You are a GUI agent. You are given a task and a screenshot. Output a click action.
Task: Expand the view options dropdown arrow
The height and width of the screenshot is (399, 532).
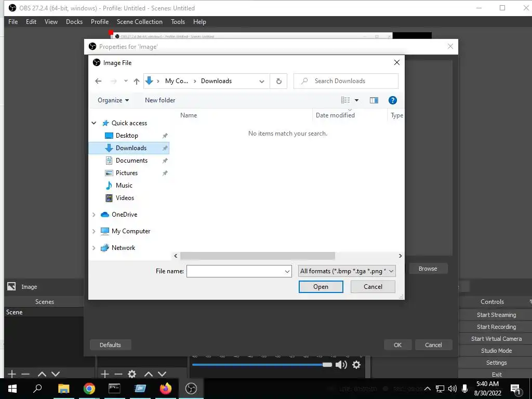356,100
